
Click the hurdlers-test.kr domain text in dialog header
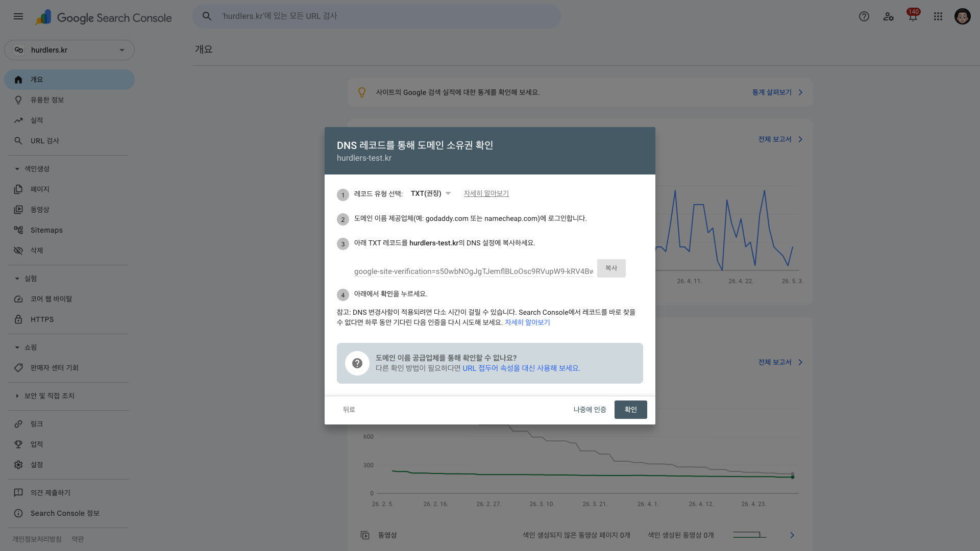364,158
